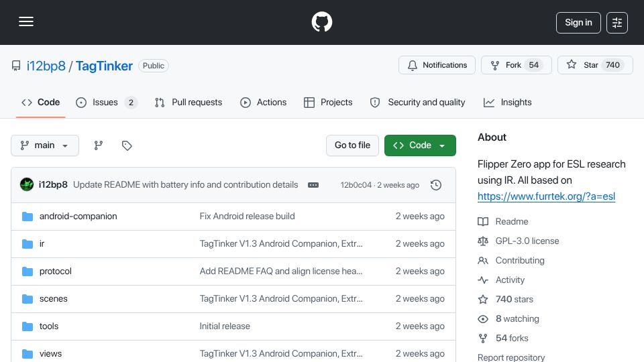Click the Issues count badge showing 2
644x362 pixels.
click(131, 103)
